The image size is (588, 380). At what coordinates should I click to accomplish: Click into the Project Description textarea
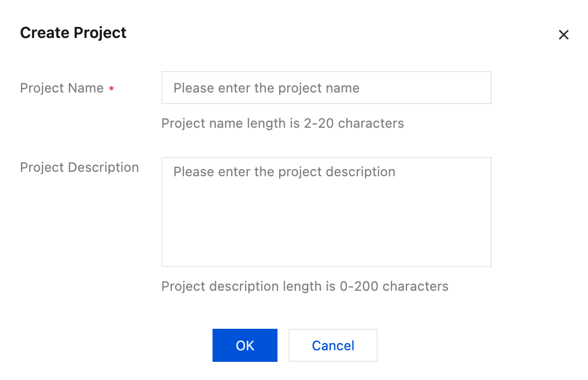326,212
